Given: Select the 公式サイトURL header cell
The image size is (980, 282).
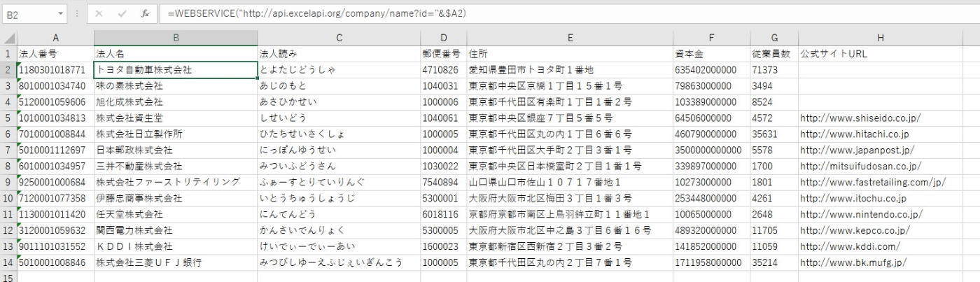Looking at the screenshot, I should click(881, 53).
